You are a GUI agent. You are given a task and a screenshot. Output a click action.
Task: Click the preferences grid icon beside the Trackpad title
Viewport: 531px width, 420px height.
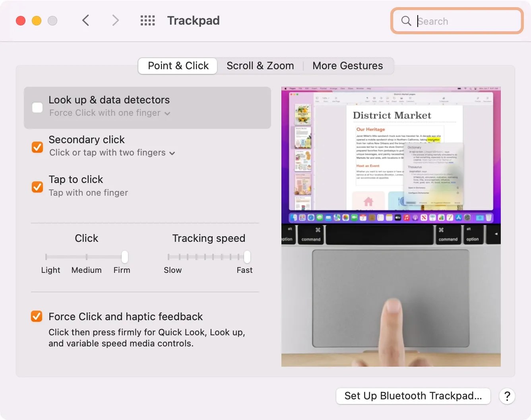pyautogui.click(x=147, y=20)
